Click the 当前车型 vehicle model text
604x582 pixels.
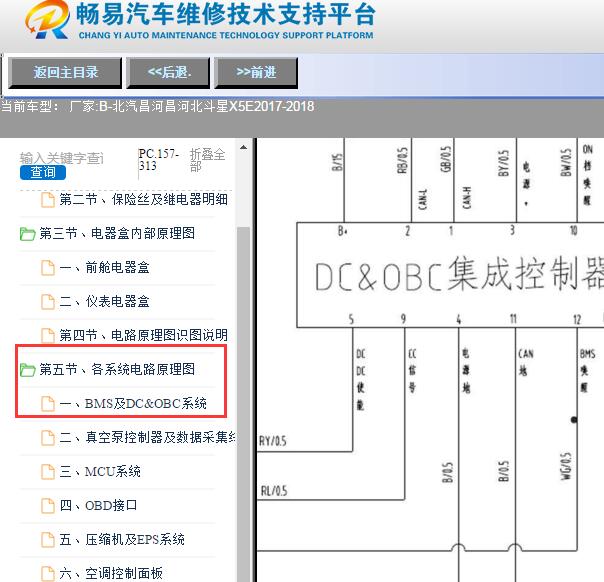[x=158, y=106]
